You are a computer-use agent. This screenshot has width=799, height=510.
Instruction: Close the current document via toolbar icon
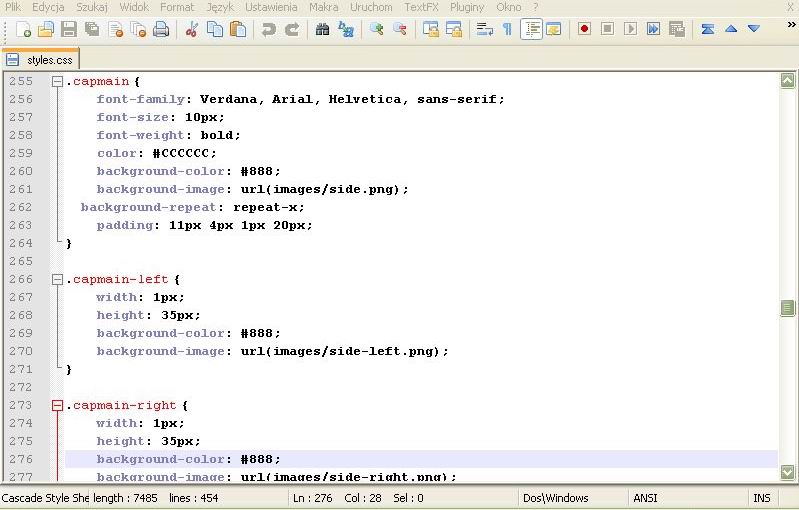coord(116,30)
